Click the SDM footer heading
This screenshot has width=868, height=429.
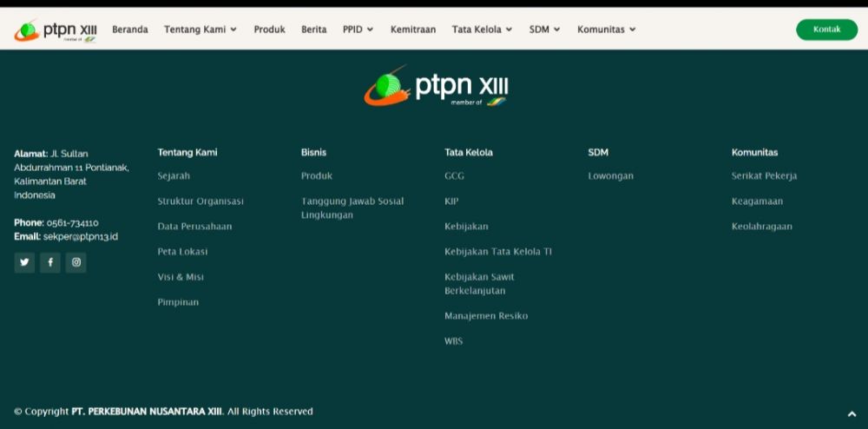[598, 152]
